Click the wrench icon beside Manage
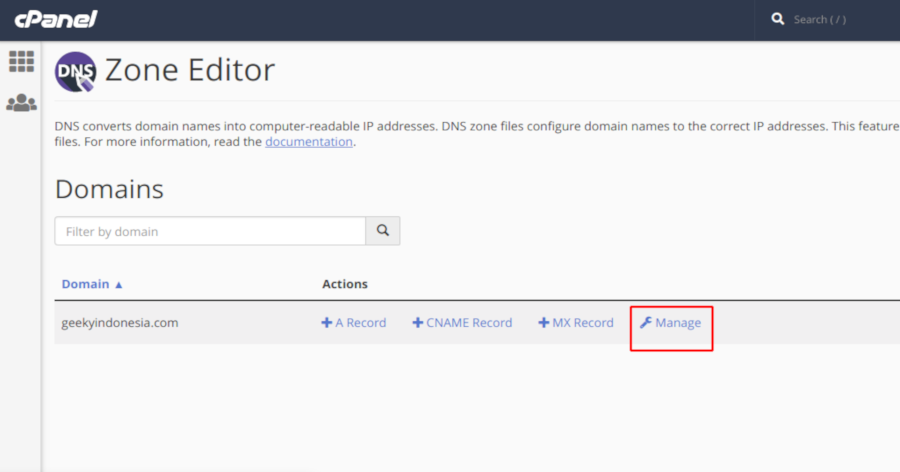 [646, 323]
